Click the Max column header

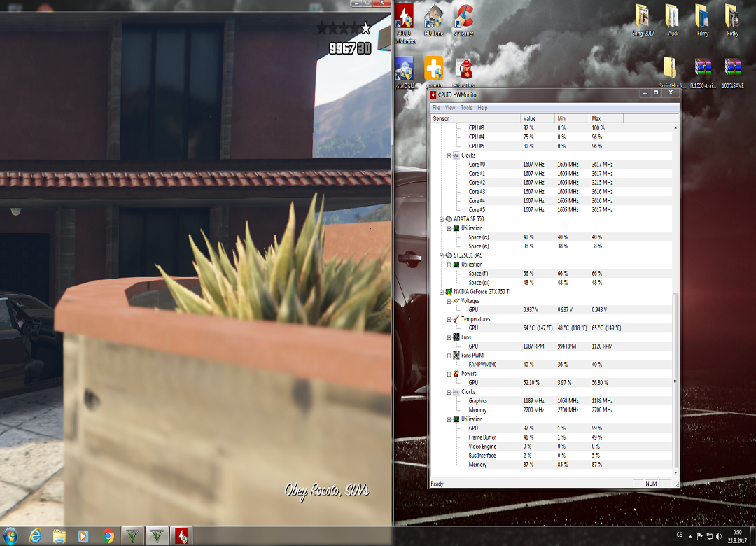pos(606,119)
